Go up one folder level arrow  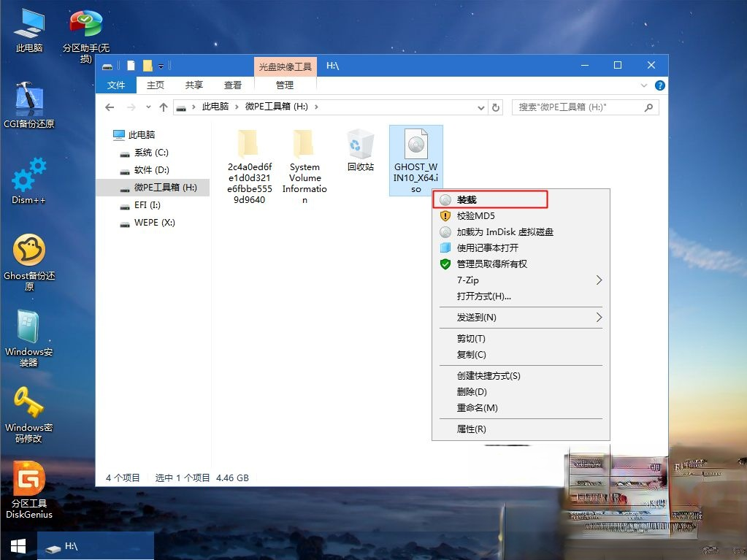164,107
